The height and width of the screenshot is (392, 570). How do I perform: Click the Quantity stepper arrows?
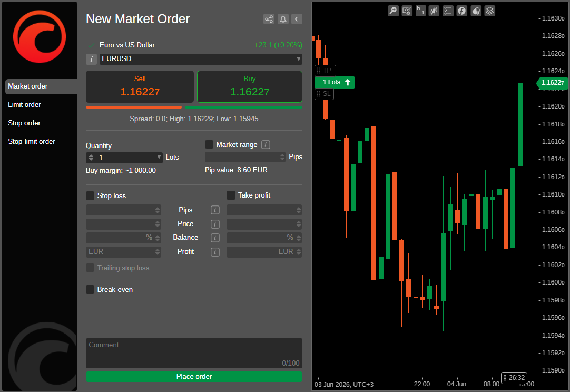91,158
